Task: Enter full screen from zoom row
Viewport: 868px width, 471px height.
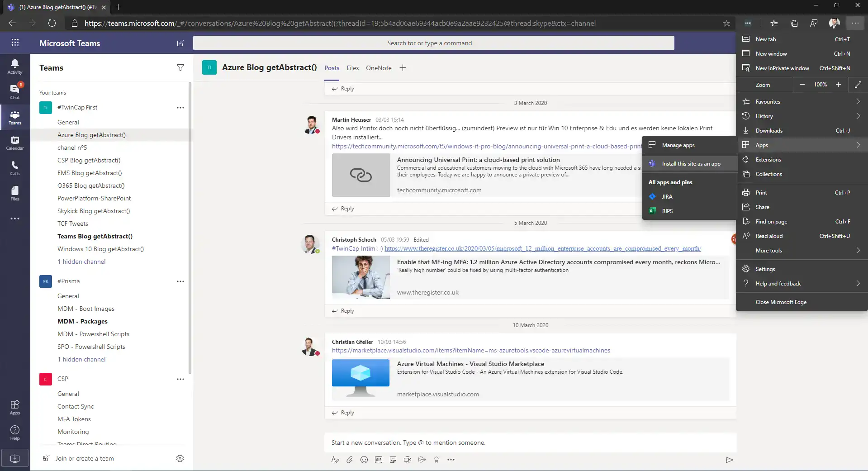Action: click(x=858, y=85)
